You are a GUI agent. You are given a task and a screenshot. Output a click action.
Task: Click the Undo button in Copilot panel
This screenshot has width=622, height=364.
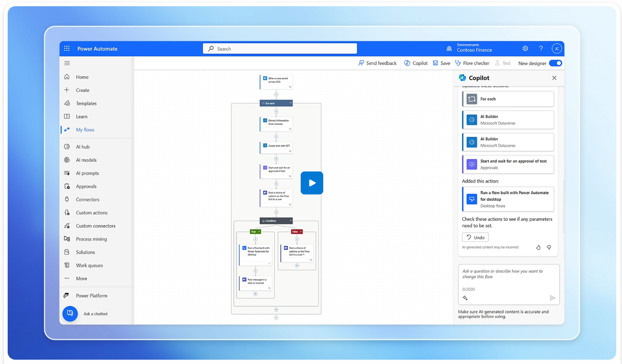point(475,237)
